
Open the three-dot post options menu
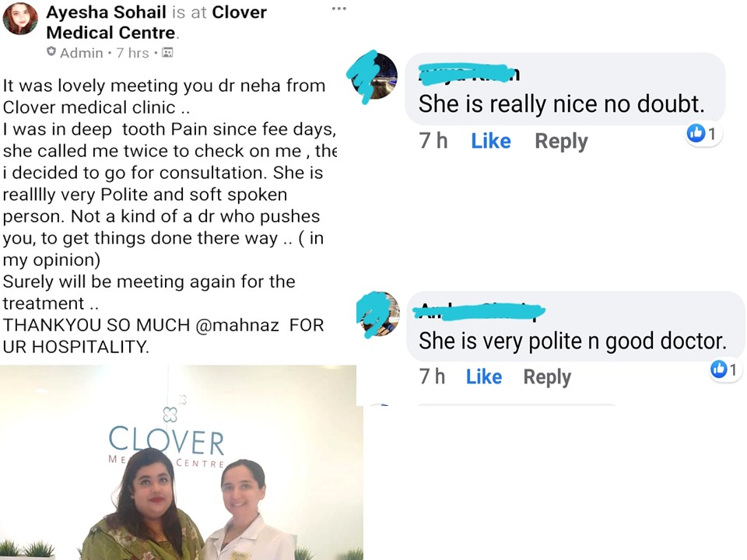pyautogui.click(x=338, y=9)
